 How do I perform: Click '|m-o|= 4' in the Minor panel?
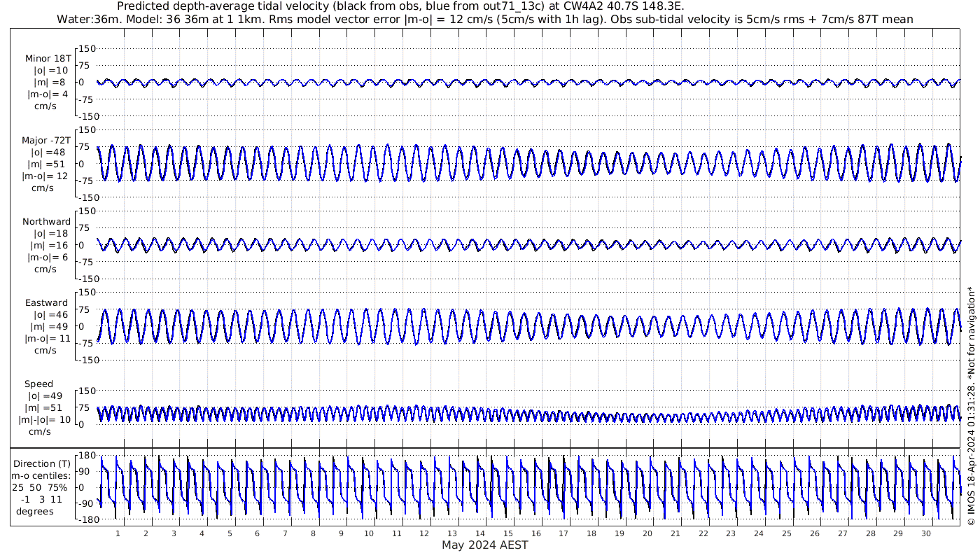click(48, 94)
